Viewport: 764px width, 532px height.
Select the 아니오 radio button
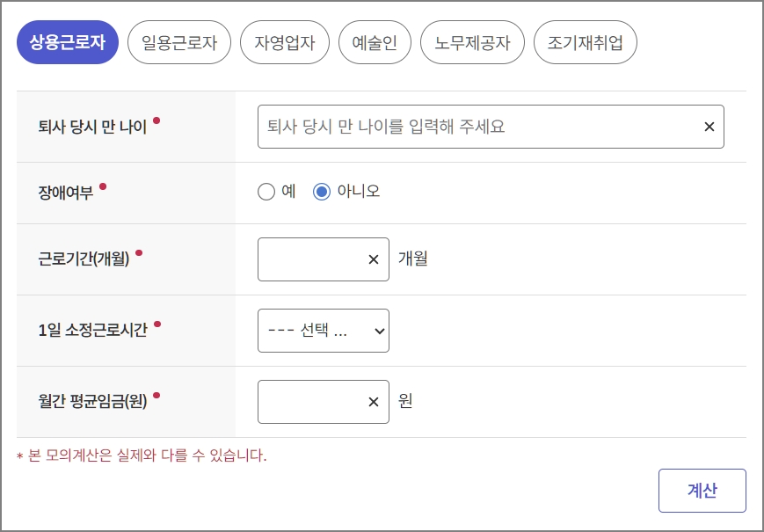click(322, 191)
